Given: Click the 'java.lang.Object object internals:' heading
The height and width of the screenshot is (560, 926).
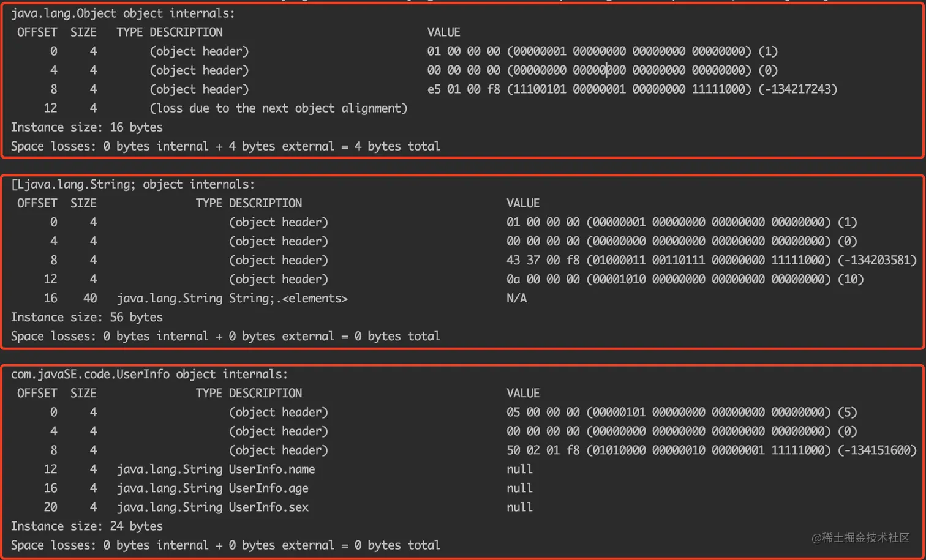Looking at the screenshot, I should click(x=122, y=13).
